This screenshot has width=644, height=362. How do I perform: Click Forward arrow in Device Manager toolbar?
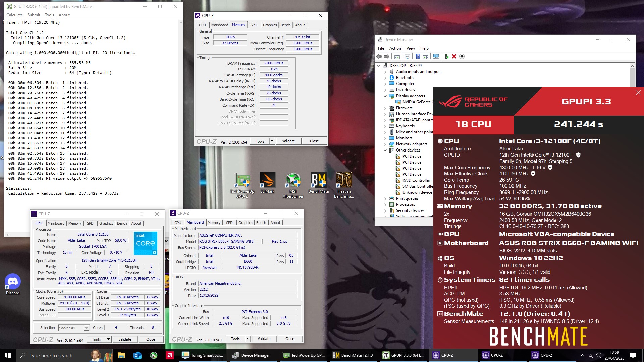click(387, 56)
